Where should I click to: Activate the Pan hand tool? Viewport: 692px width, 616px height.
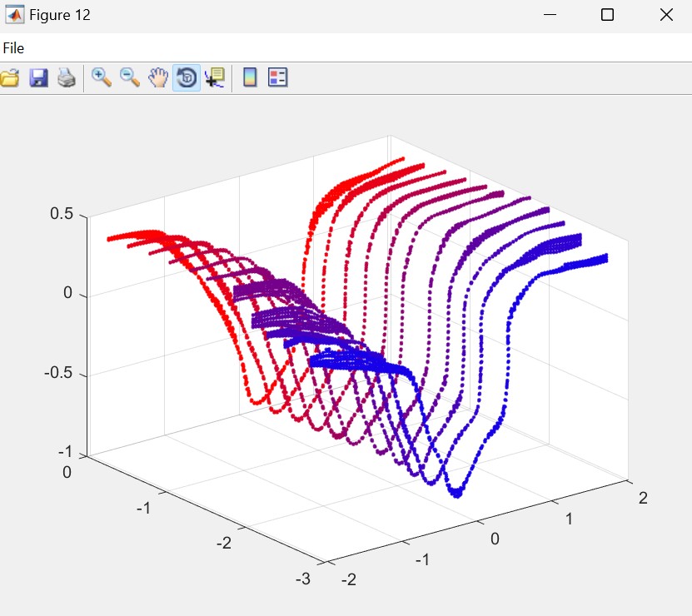click(x=157, y=78)
